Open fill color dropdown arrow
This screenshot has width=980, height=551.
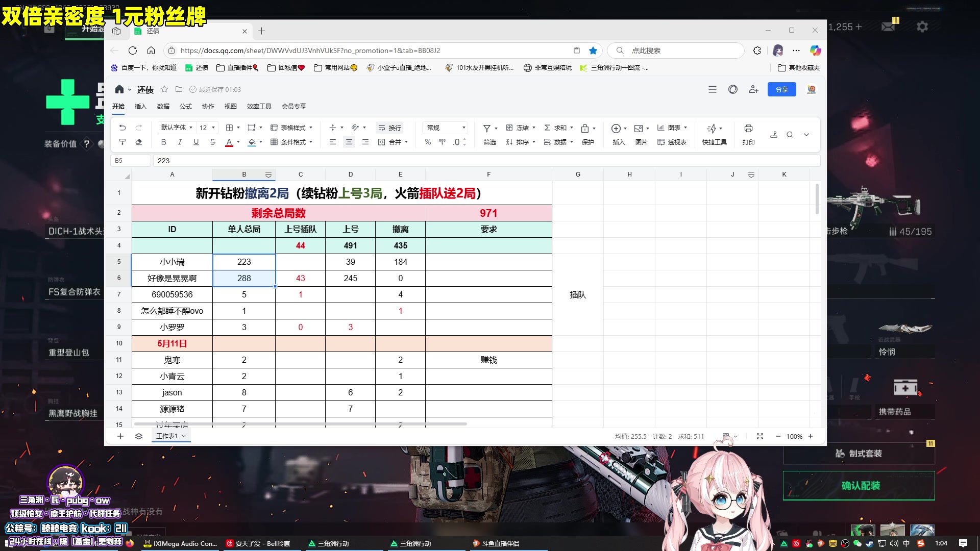[261, 142]
